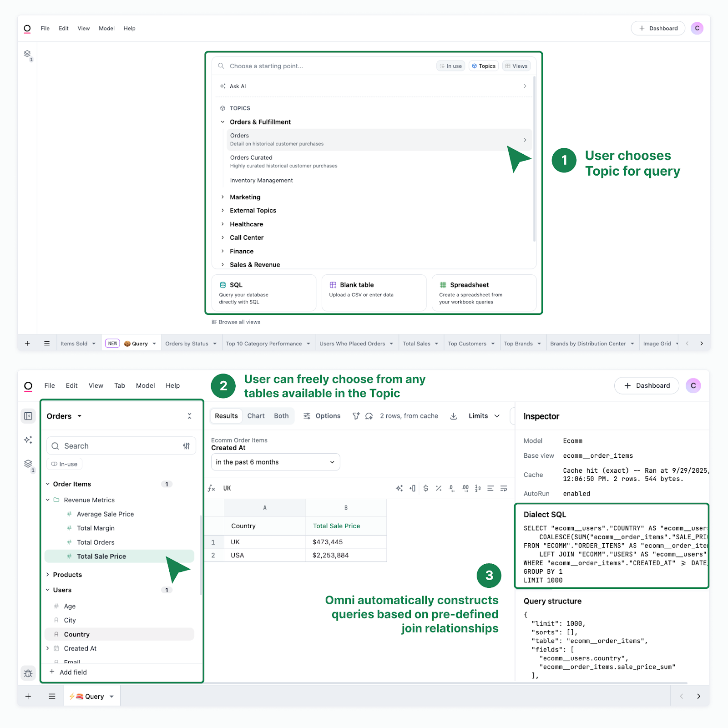
Task: Toggle the Views filter chip
Action: click(516, 66)
